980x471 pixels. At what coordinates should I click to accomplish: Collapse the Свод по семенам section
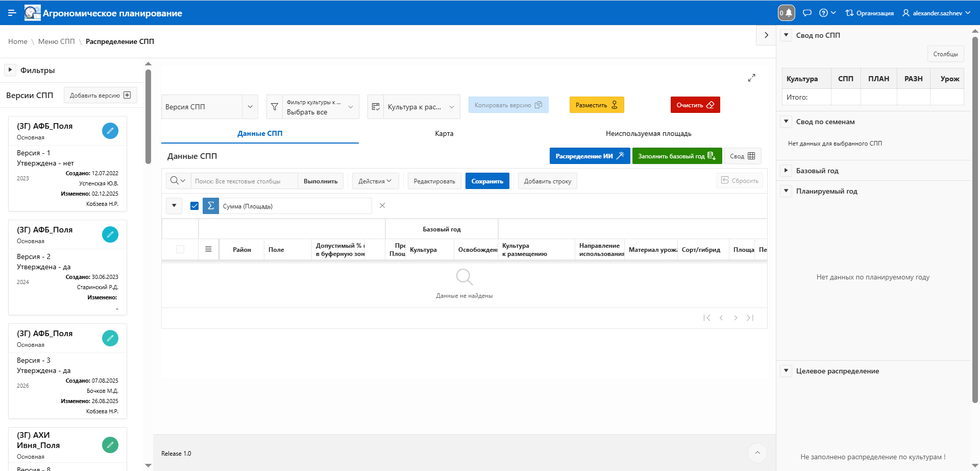click(786, 122)
